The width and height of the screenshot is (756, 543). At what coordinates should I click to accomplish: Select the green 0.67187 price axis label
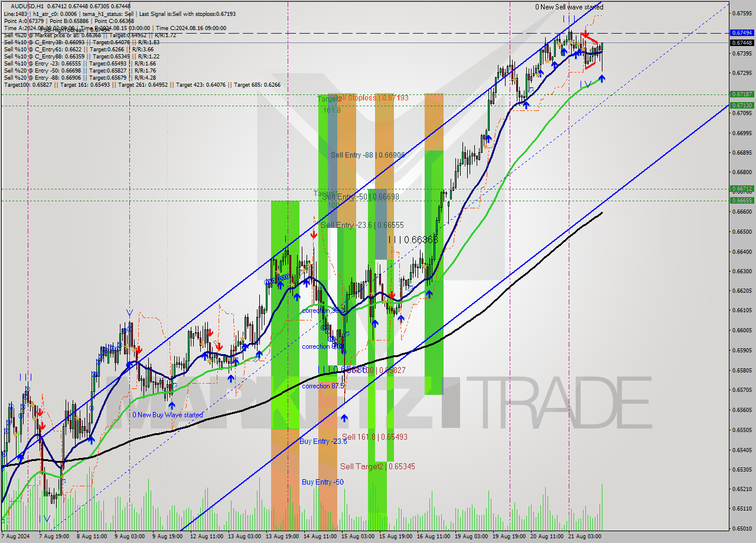[x=742, y=94]
